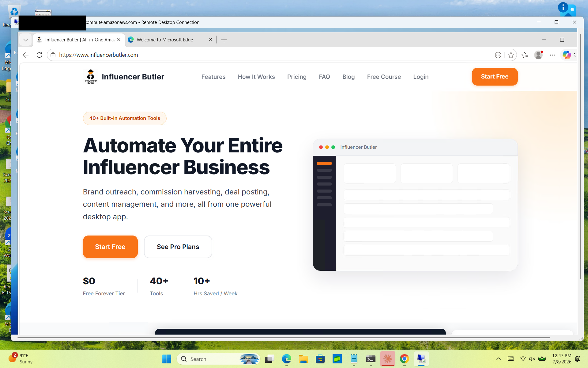Click the $0 Free Forever Tier stat
This screenshot has width=588, height=368.
[x=104, y=286]
